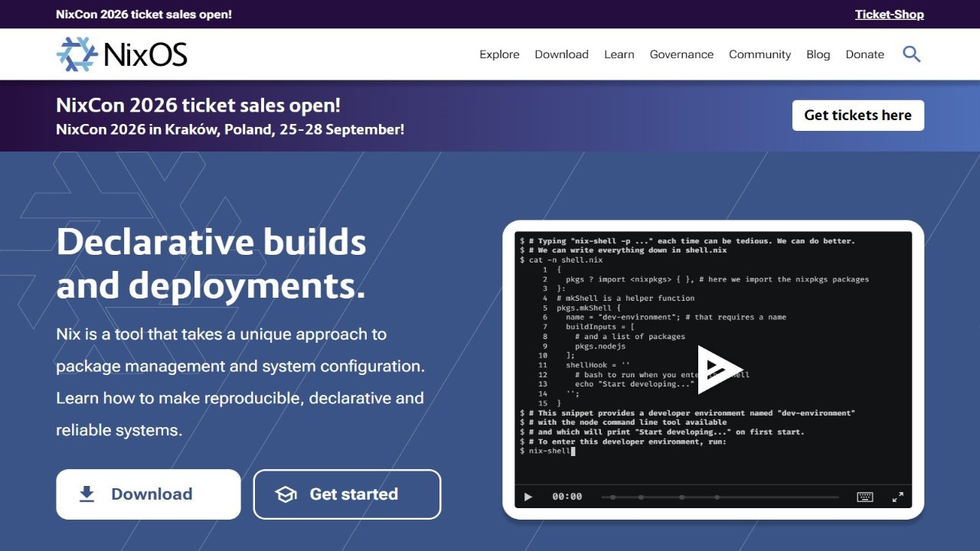The height and width of the screenshot is (551, 980).
Task: Follow the Ticket-Shop link in top bar
Action: point(889,14)
